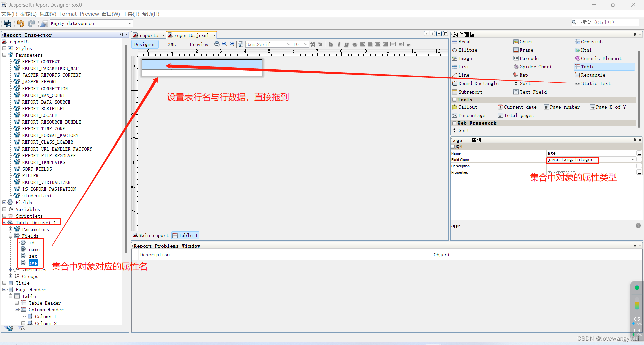Click the Main report button

(151, 235)
